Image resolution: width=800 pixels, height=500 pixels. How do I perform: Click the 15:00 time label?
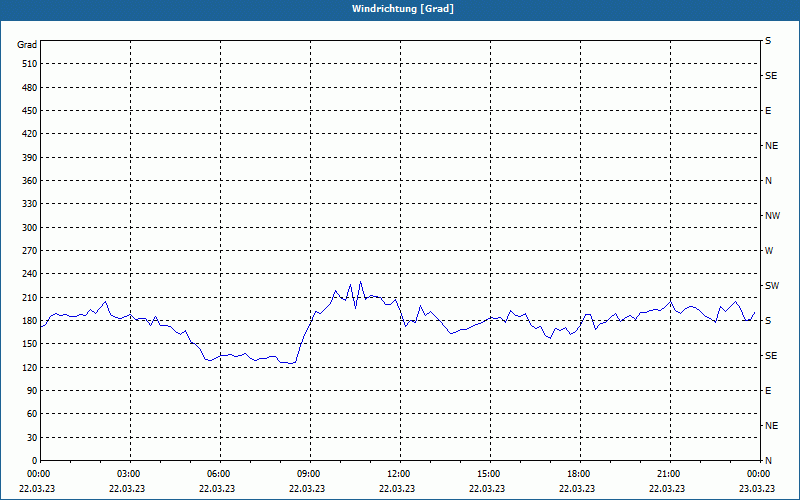click(488, 474)
